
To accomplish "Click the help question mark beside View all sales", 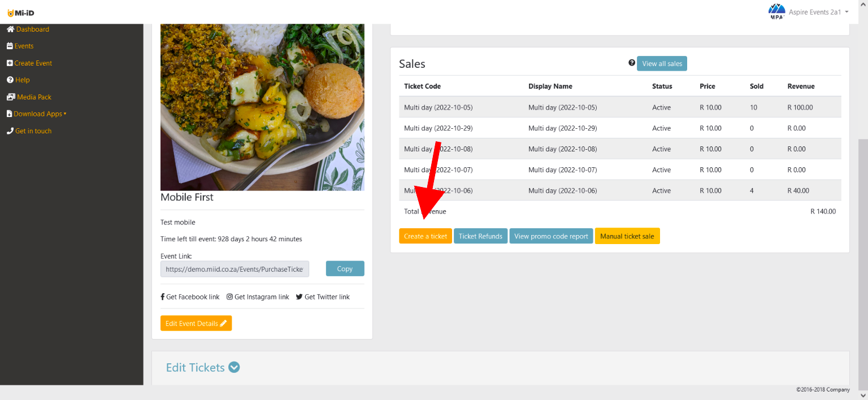I will point(632,63).
